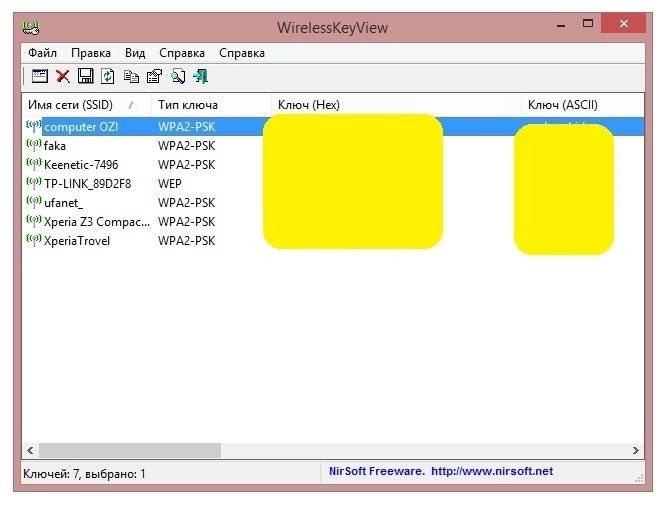670x511 pixels.
Task: Click antenna icon beside computer OZI
Action: pyautogui.click(x=34, y=126)
